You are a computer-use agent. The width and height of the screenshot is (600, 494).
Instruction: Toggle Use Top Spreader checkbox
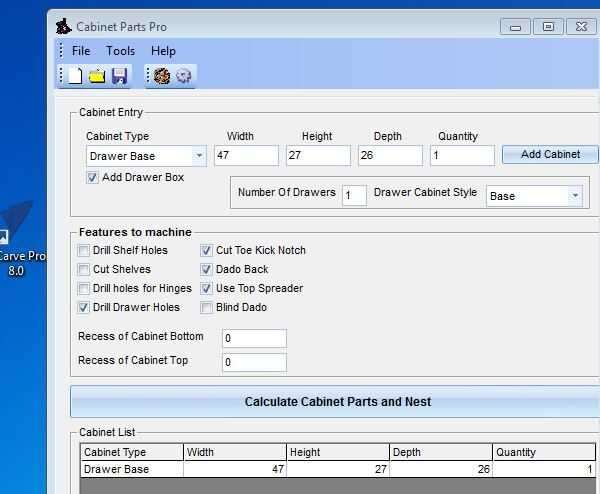tap(206, 289)
